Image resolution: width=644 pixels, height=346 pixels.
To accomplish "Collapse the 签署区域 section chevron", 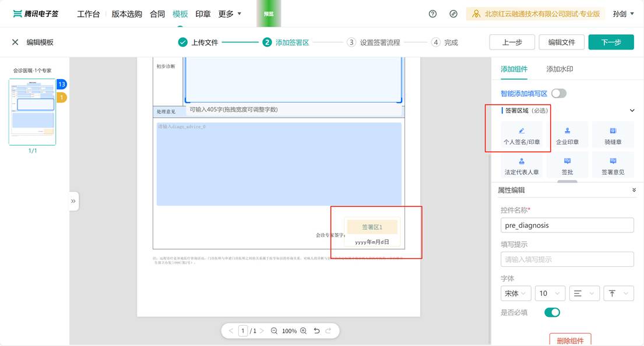I will tap(632, 111).
